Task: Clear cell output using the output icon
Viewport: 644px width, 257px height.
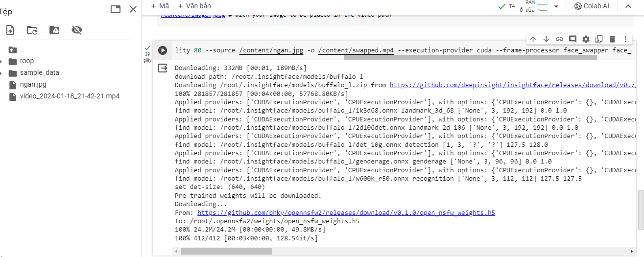Action: (x=163, y=69)
